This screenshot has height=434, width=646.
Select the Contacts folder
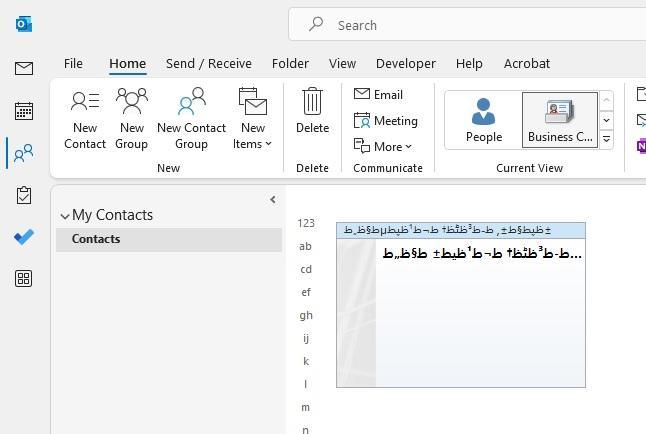click(169, 239)
